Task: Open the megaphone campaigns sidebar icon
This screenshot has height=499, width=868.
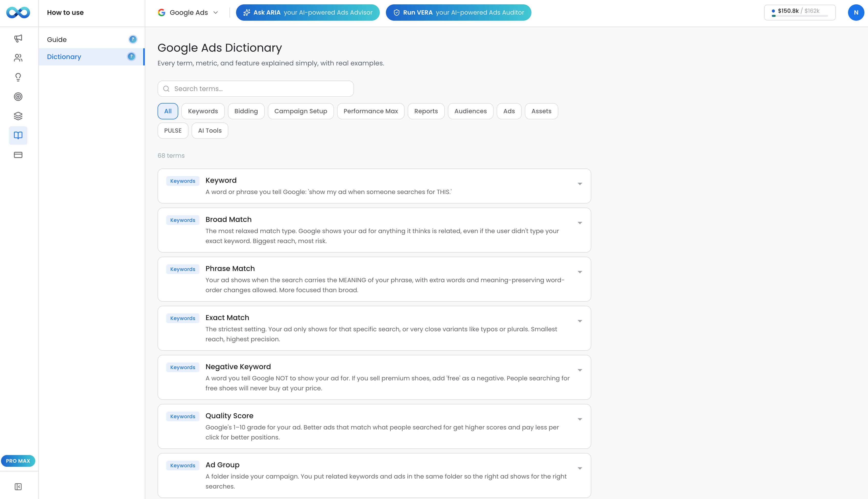Action: tap(18, 38)
